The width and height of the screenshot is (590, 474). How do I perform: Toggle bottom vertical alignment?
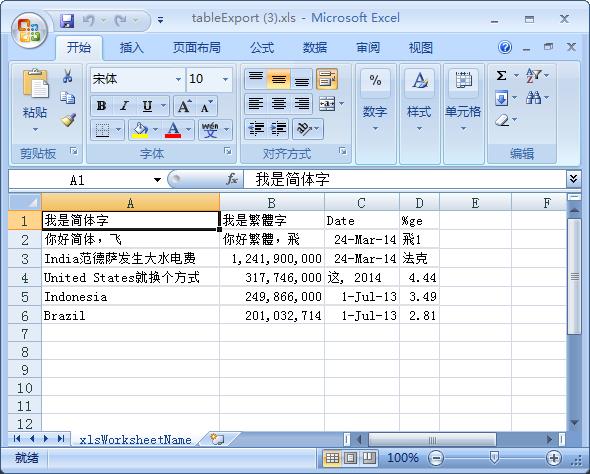pyautogui.click(x=302, y=78)
